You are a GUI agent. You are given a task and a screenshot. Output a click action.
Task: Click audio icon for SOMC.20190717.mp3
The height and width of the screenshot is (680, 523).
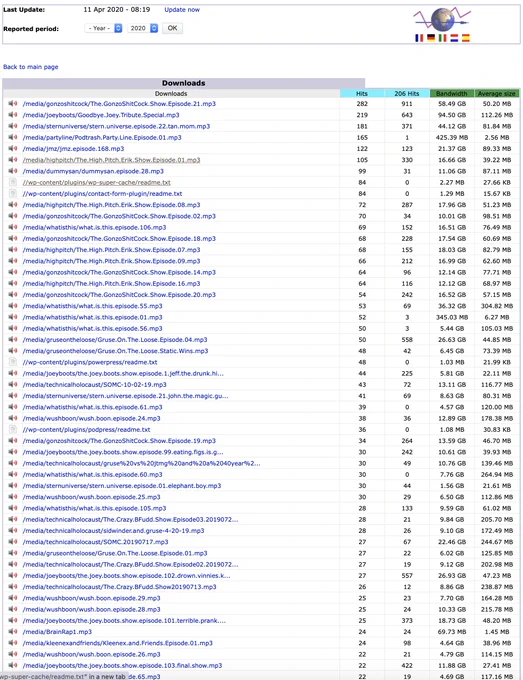13,542
